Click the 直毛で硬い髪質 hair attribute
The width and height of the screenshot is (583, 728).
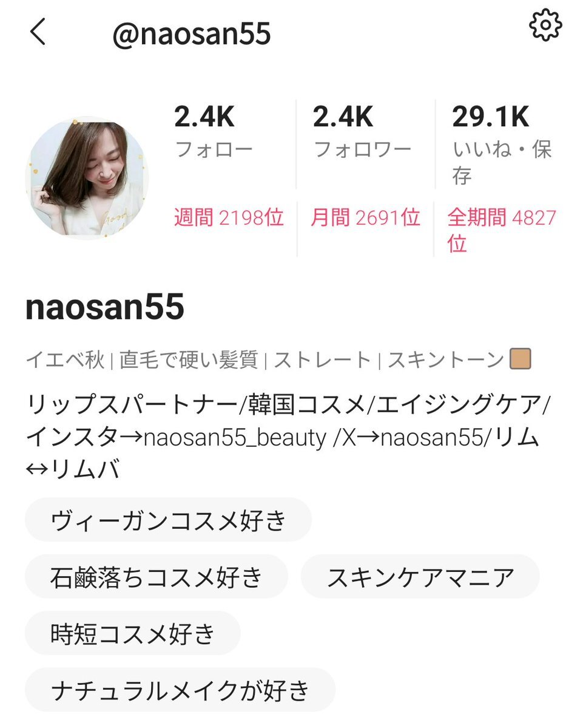pos(189,359)
